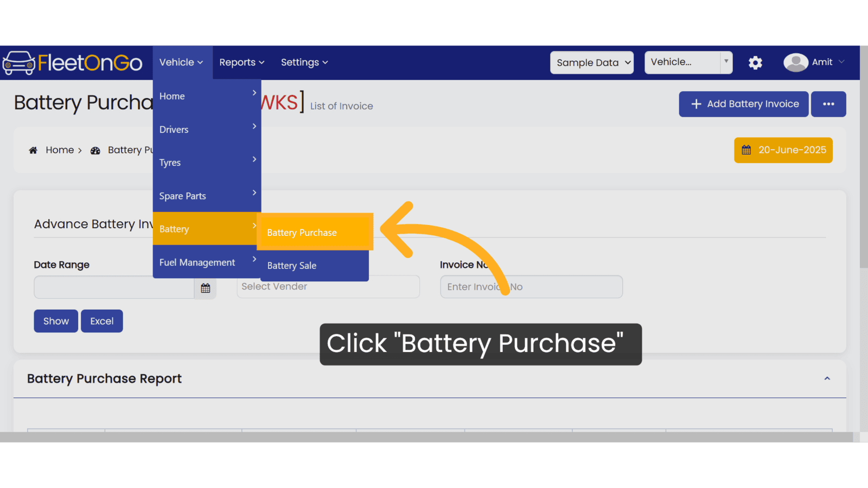Open the Sample Data dropdown

click(592, 62)
